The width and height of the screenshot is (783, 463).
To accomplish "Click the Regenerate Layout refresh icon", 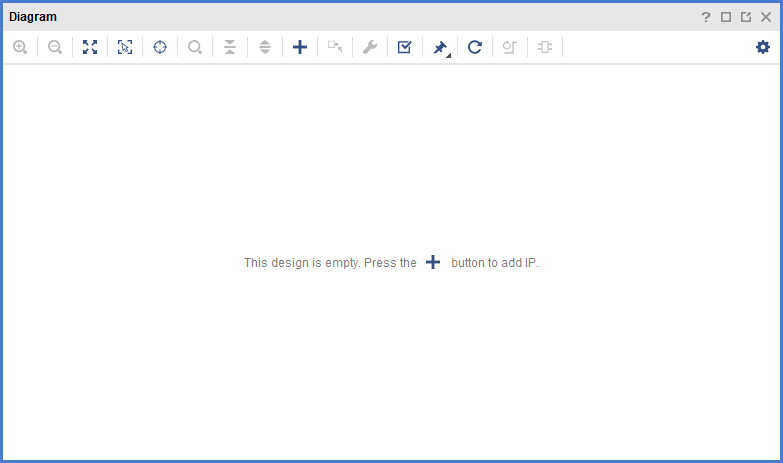I will tap(474, 47).
